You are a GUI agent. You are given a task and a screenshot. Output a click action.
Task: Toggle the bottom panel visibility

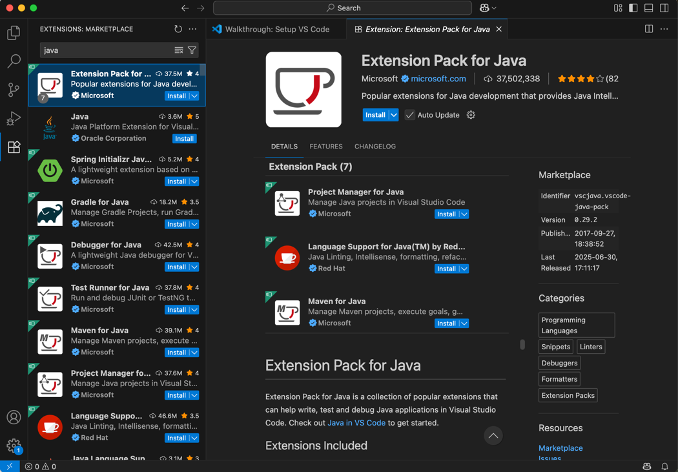[x=648, y=8]
